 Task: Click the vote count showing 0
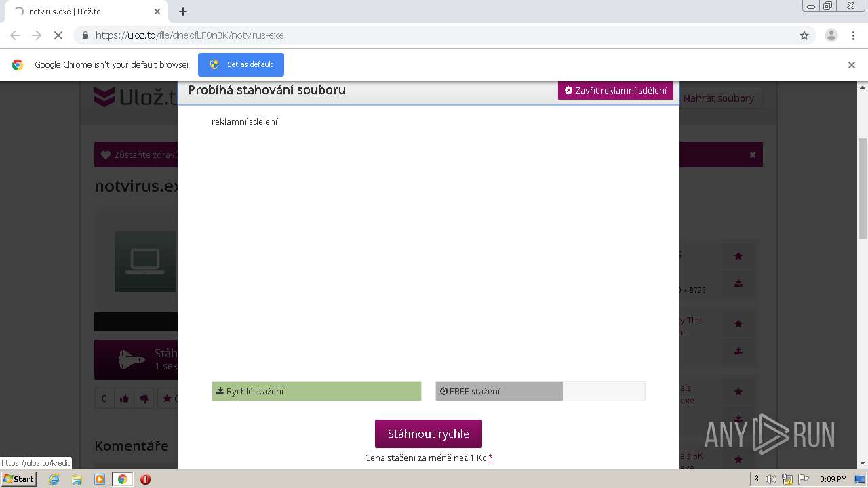(x=104, y=399)
